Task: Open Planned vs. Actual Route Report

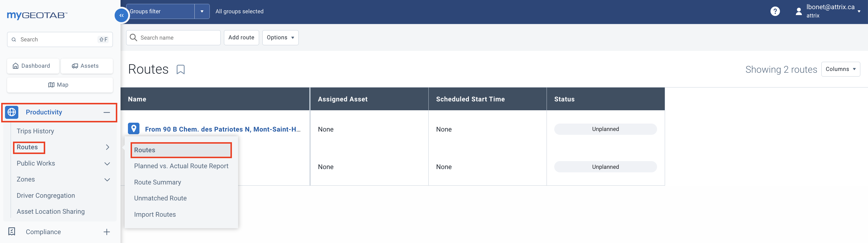Action: 181,166
